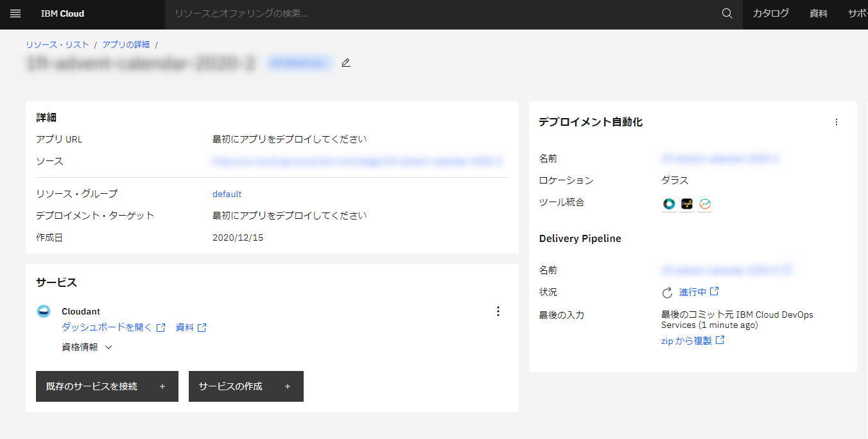
Task: Go to リソース・リスト breadcrumb
Action: click(x=57, y=45)
